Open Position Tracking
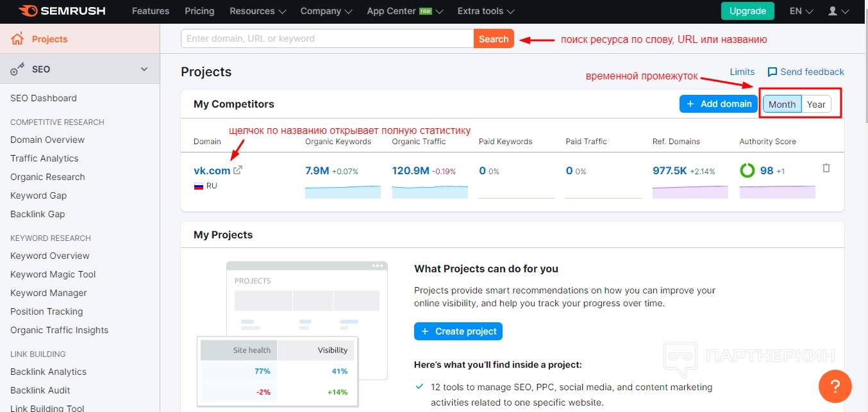The height and width of the screenshot is (412, 868). 47,311
